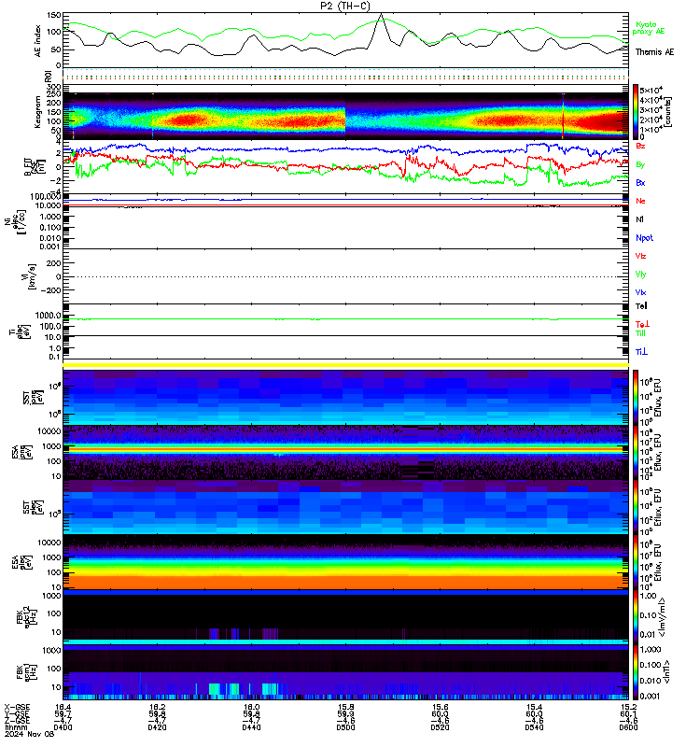The height and width of the screenshot is (747, 700).
Task: Select the red Ne legend label
Action: [640, 201]
